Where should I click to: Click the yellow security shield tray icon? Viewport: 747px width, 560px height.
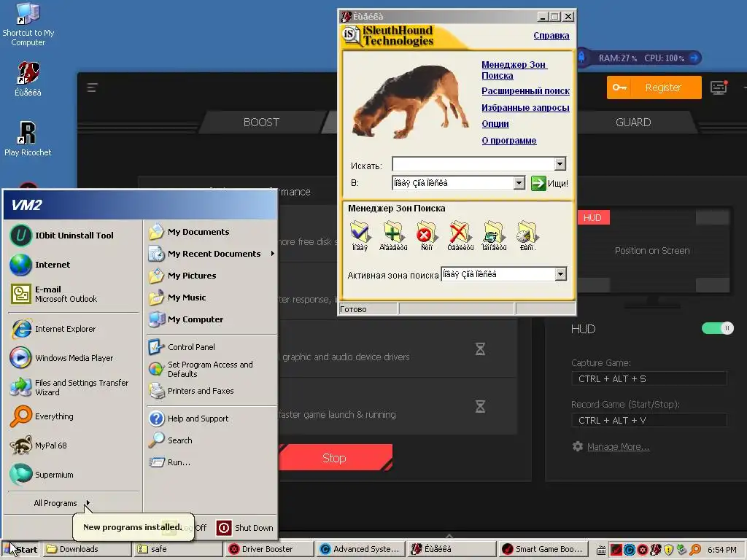pyautogui.click(x=668, y=550)
